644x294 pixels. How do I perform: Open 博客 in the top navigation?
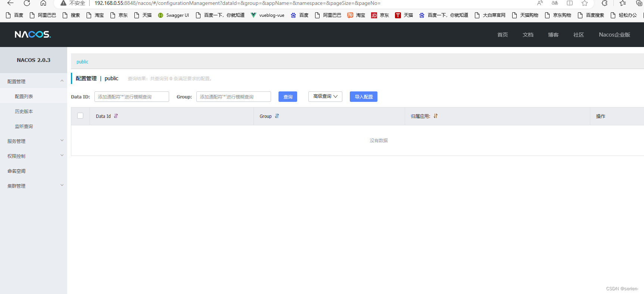pos(553,35)
